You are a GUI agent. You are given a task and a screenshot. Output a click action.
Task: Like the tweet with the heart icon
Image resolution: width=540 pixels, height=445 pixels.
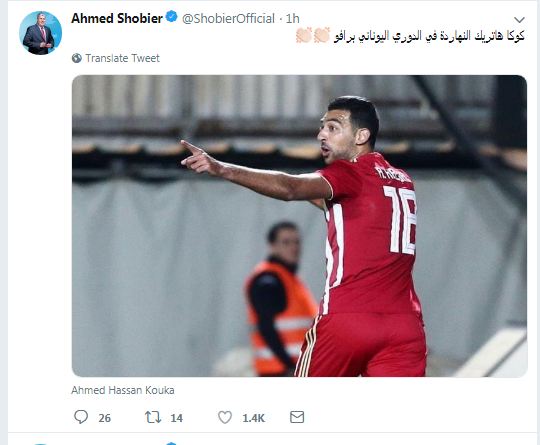click(x=225, y=417)
